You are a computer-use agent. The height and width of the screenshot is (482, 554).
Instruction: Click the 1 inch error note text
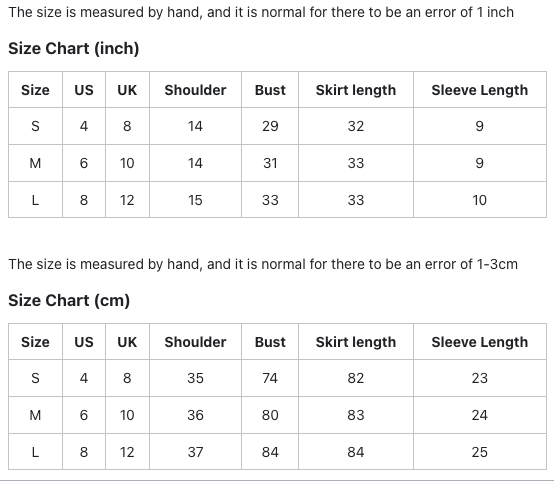[x=261, y=12]
